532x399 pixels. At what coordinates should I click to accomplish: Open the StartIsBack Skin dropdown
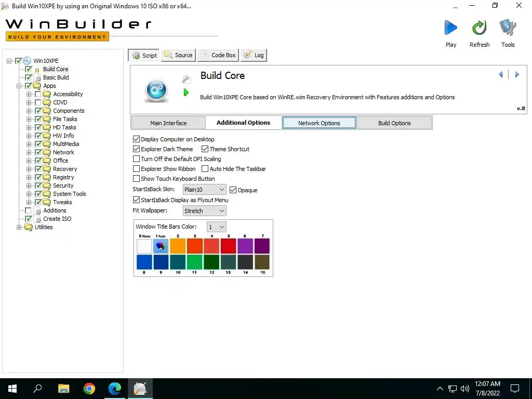tap(204, 190)
